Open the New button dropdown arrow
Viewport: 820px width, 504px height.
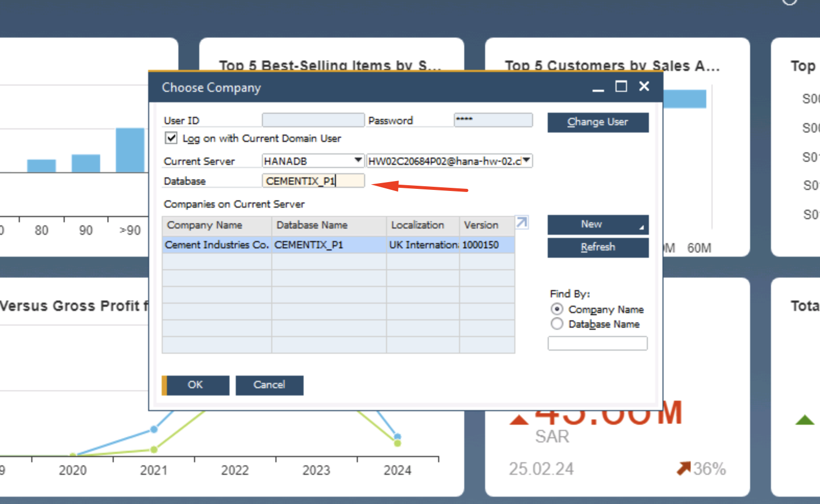(x=642, y=227)
